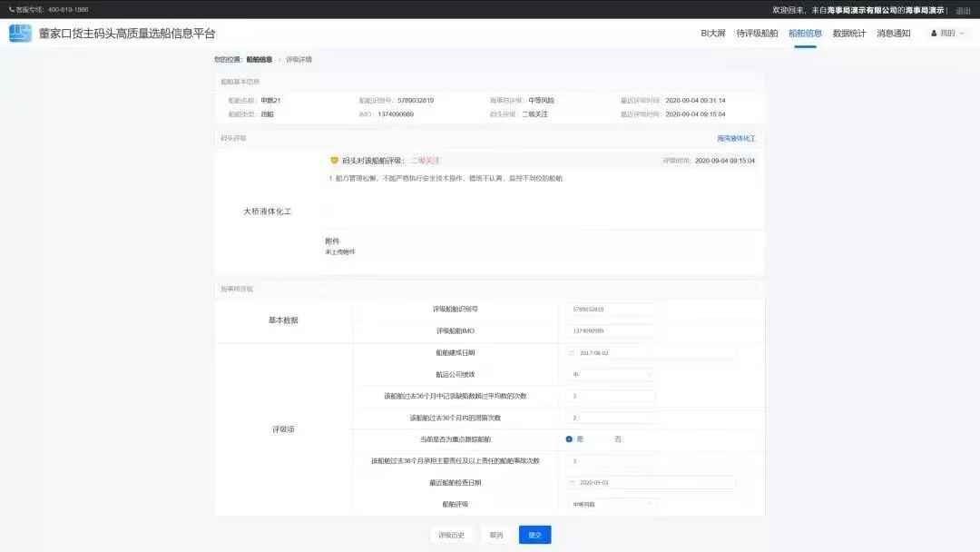The height and width of the screenshot is (552, 980).
Task: Click the user avatar icon next to 我的
Action: coord(933,34)
